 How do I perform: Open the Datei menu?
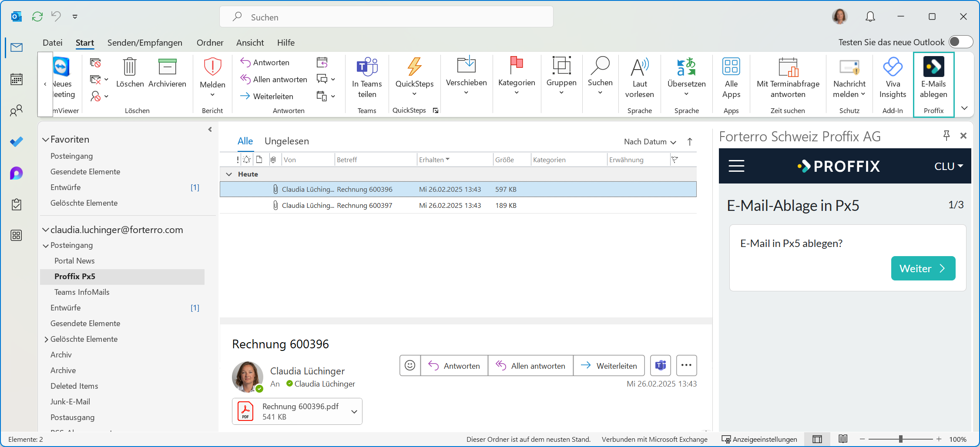[52, 43]
